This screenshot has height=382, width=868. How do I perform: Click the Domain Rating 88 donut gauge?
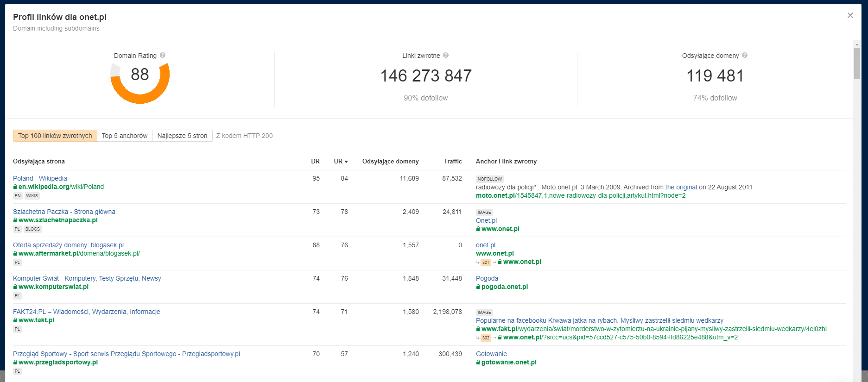[x=140, y=83]
